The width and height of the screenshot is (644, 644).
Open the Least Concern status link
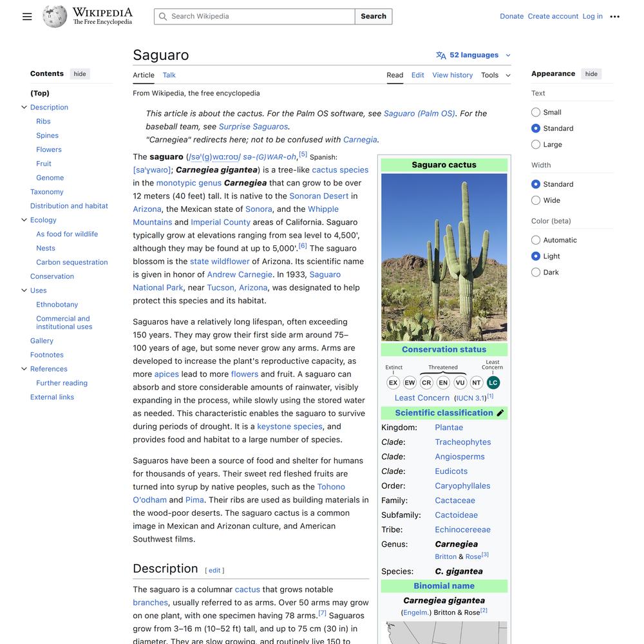(x=422, y=397)
